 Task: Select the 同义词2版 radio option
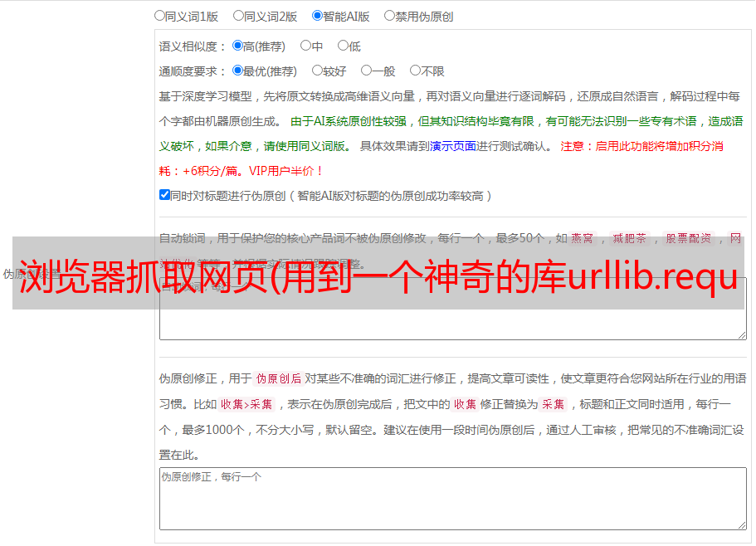(x=238, y=16)
